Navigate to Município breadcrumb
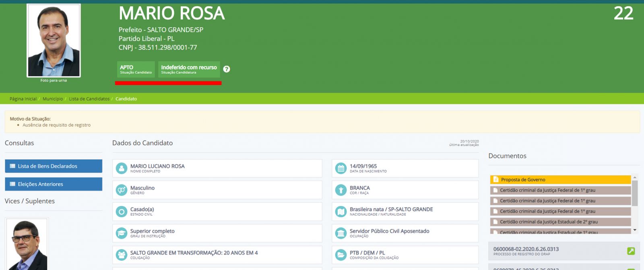Viewport: 644px width, 270px height. pyautogui.click(x=53, y=99)
